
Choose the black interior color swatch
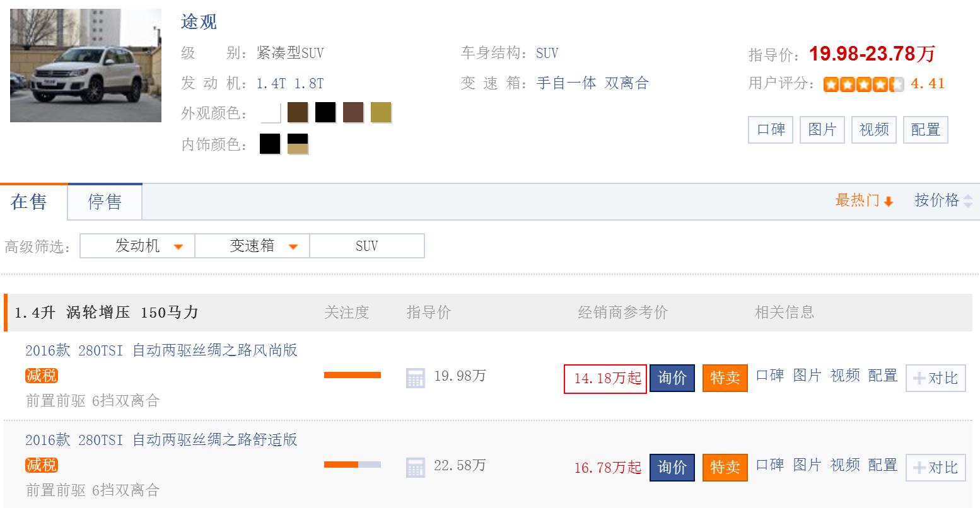(x=270, y=144)
